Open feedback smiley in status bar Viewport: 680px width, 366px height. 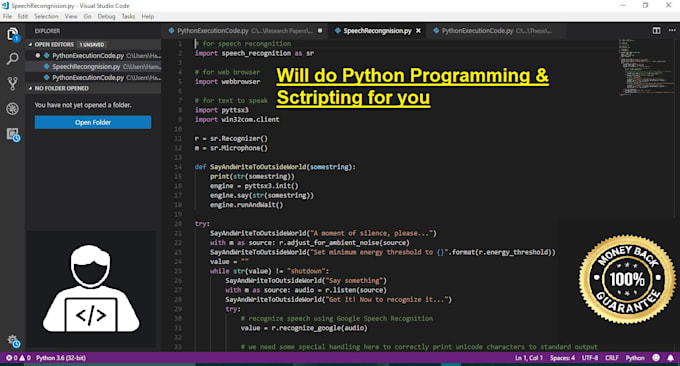coord(656,358)
